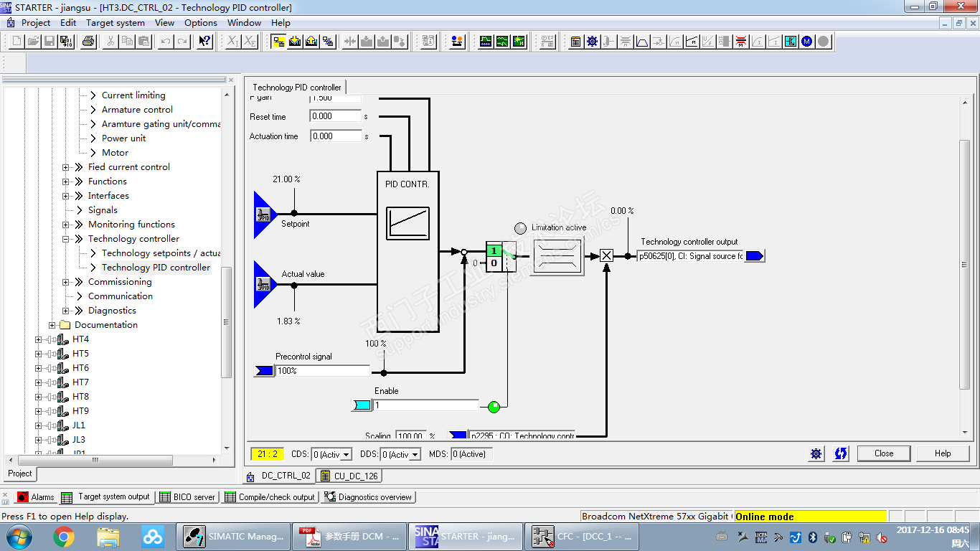Click the Reset time input field
980x551 pixels.
[x=336, y=116]
